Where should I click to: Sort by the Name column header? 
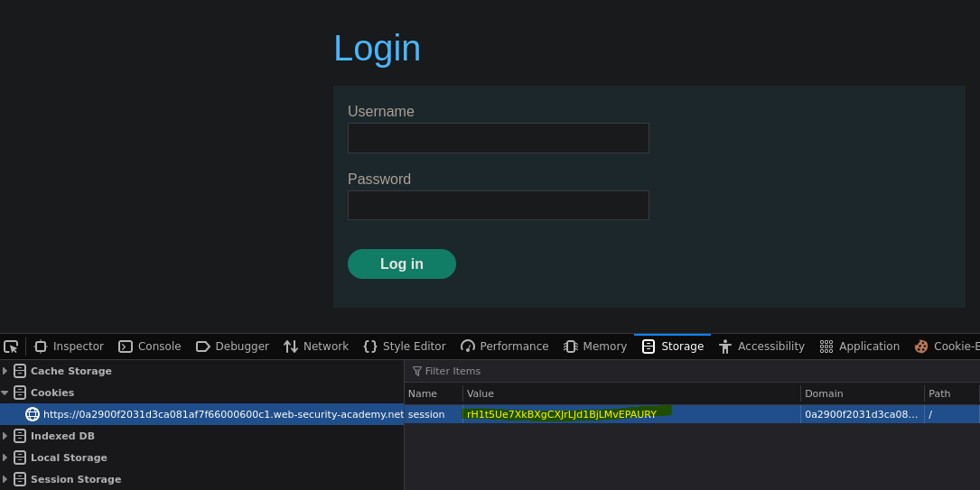coord(434,393)
